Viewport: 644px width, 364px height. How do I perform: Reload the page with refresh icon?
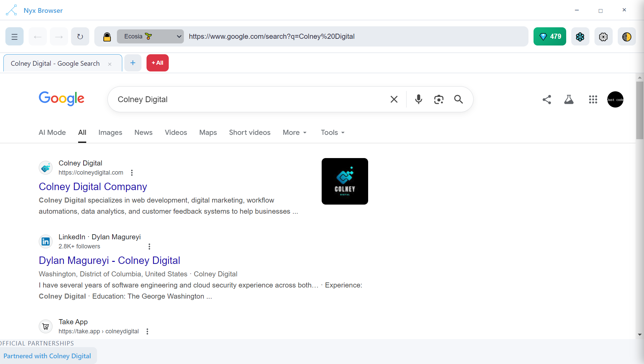(x=80, y=36)
